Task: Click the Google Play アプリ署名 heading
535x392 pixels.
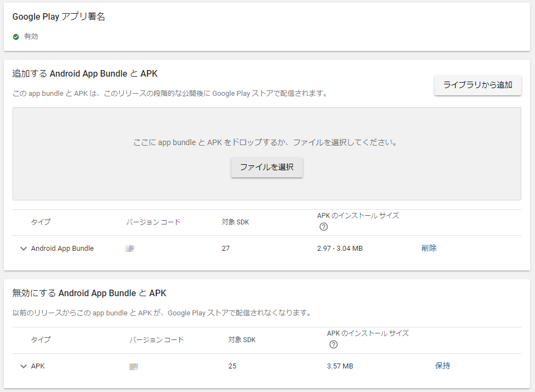Action: [59, 16]
